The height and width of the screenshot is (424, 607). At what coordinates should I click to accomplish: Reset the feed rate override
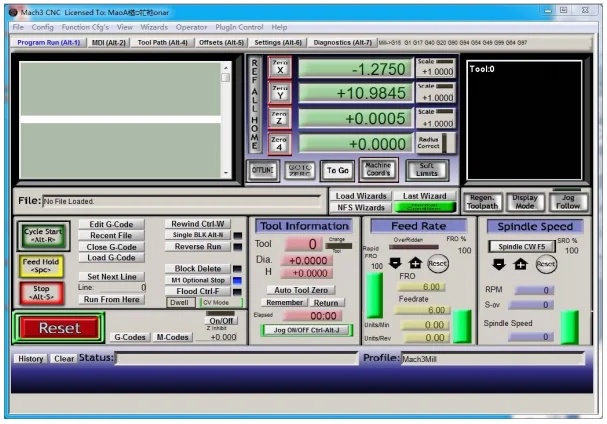click(x=437, y=263)
